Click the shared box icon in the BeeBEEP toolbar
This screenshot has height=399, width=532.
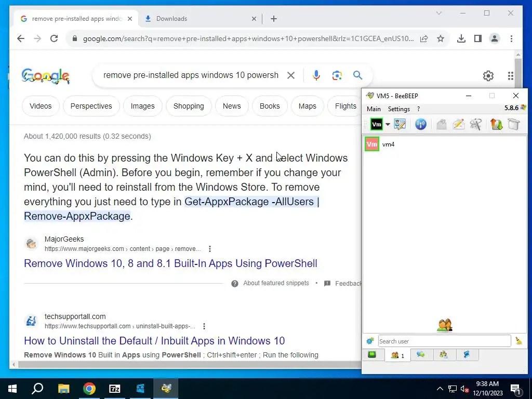pos(514,125)
